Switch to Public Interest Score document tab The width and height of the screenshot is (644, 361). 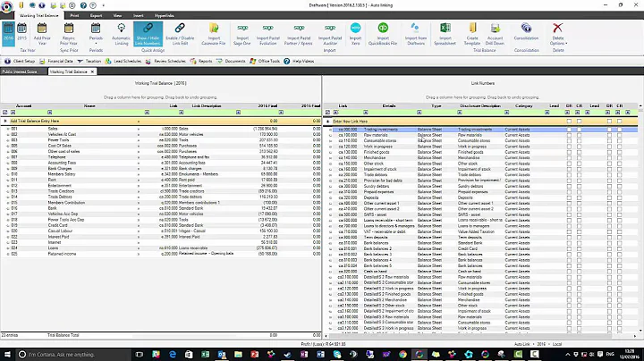20,71
